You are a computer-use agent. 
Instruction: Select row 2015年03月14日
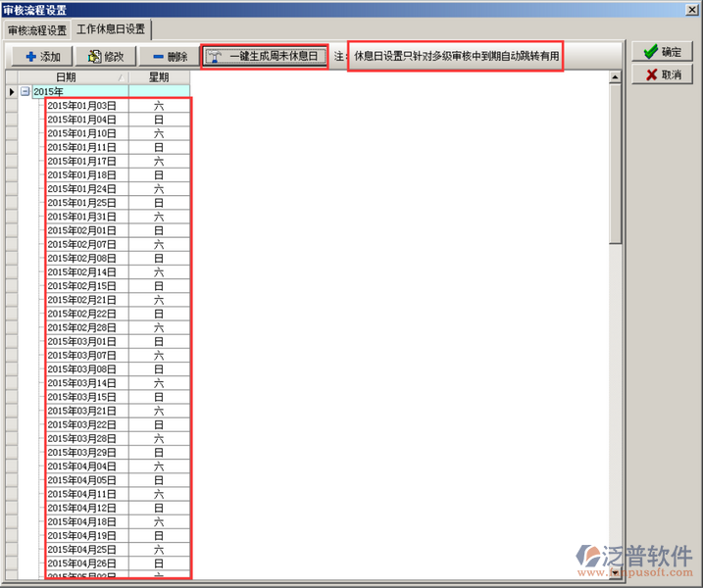tap(118, 383)
